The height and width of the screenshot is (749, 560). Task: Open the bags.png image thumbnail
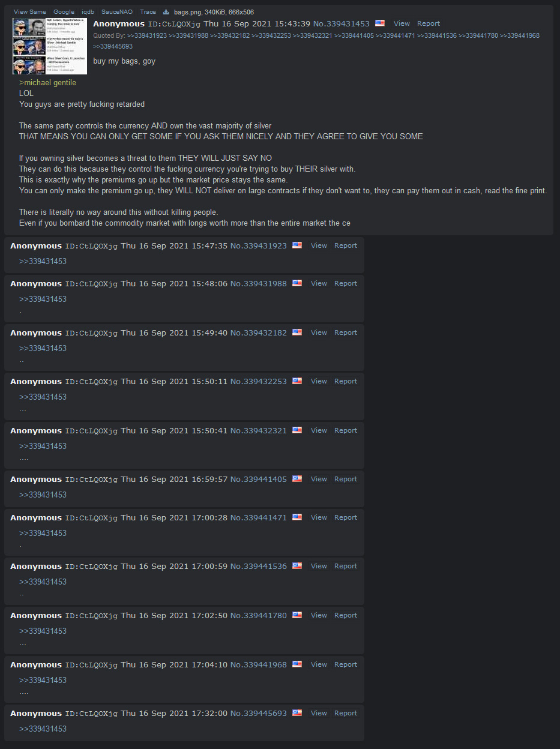click(x=50, y=46)
